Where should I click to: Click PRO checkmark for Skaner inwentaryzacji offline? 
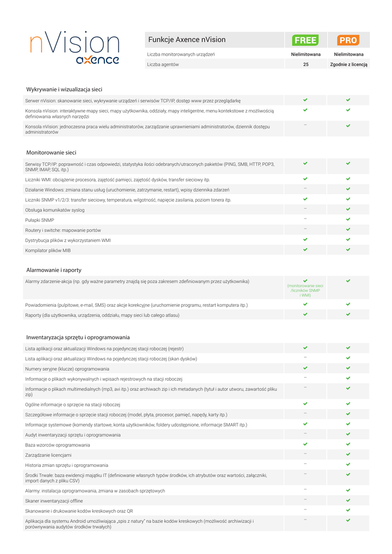(348, 500)
